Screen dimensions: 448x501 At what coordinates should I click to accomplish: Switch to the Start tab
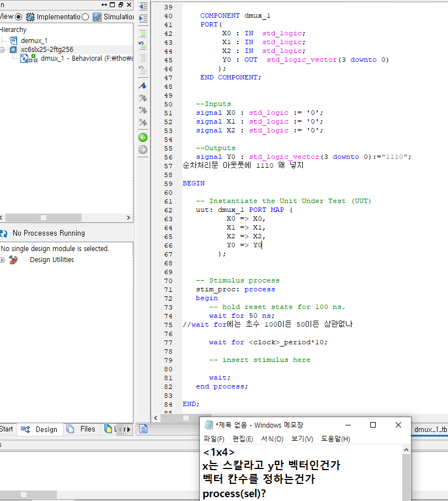click(7, 429)
